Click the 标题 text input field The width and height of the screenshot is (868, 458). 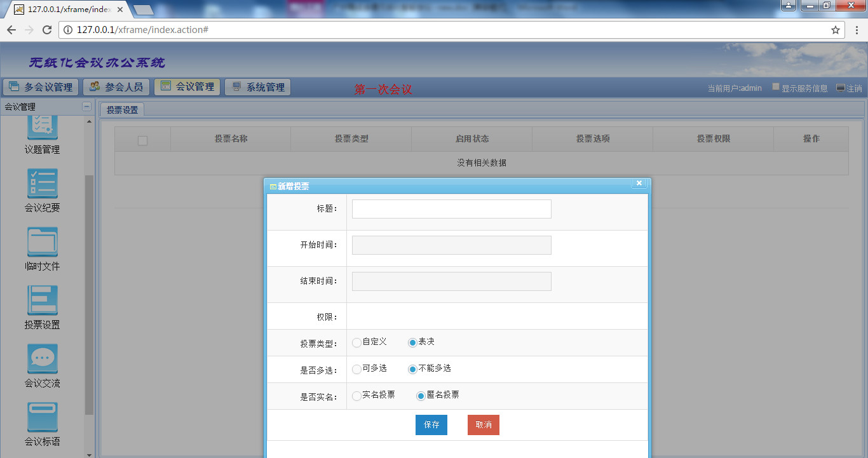pyautogui.click(x=451, y=209)
